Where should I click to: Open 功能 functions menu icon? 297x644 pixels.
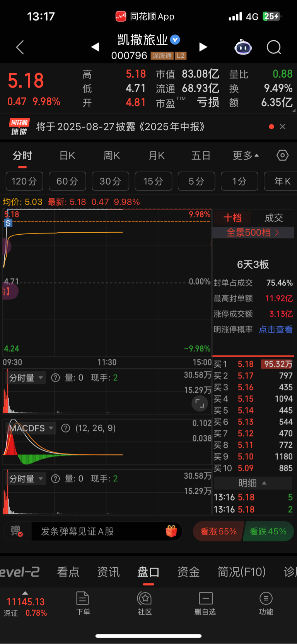point(266,603)
